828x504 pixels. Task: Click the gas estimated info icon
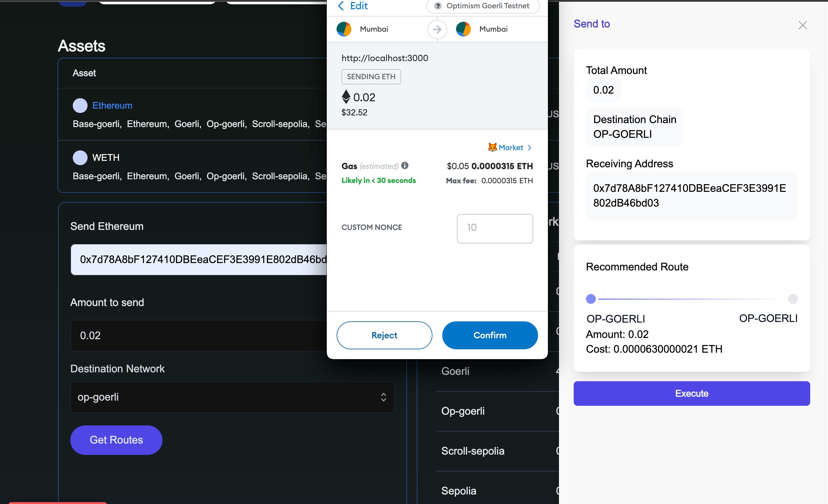[x=404, y=165]
